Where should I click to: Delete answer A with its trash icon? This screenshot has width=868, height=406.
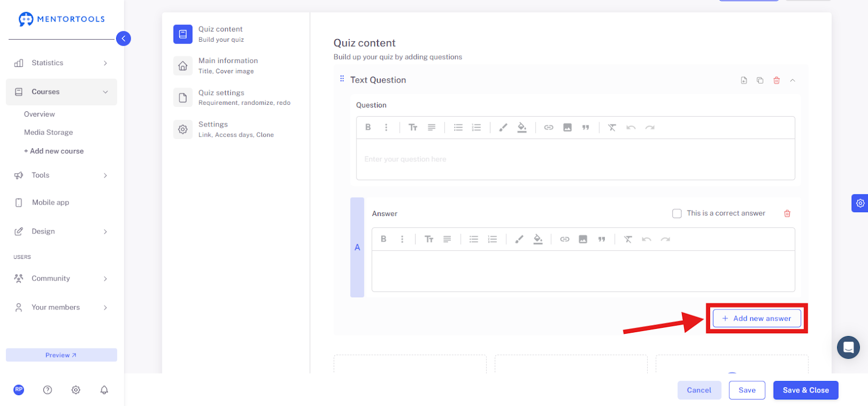coord(787,213)
